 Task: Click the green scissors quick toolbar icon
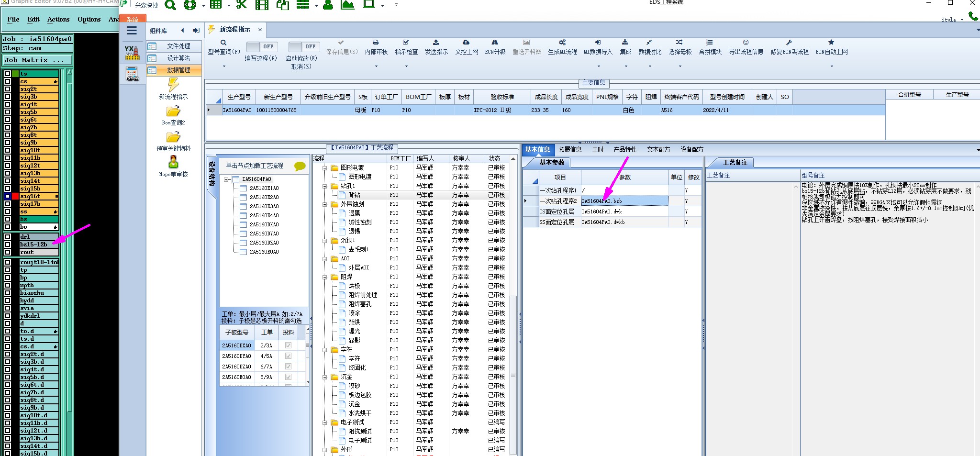242,5
